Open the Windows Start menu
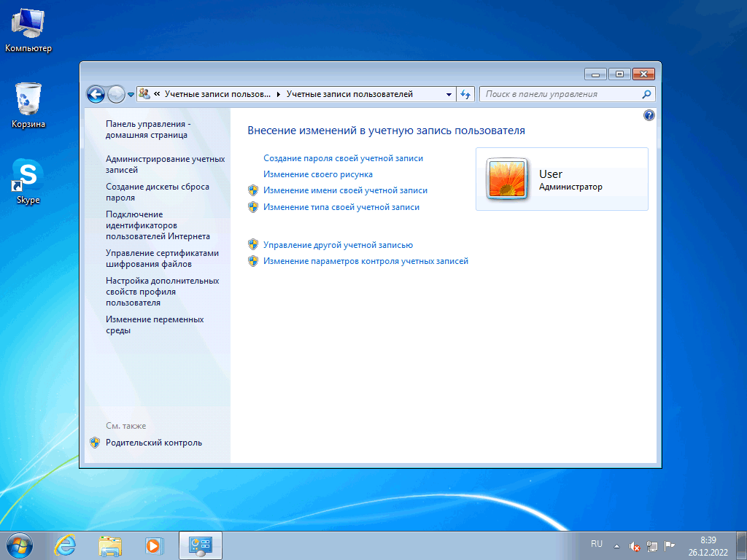Image resolution: width=747 pixels, height=560 pixels. tap(20, 545)
